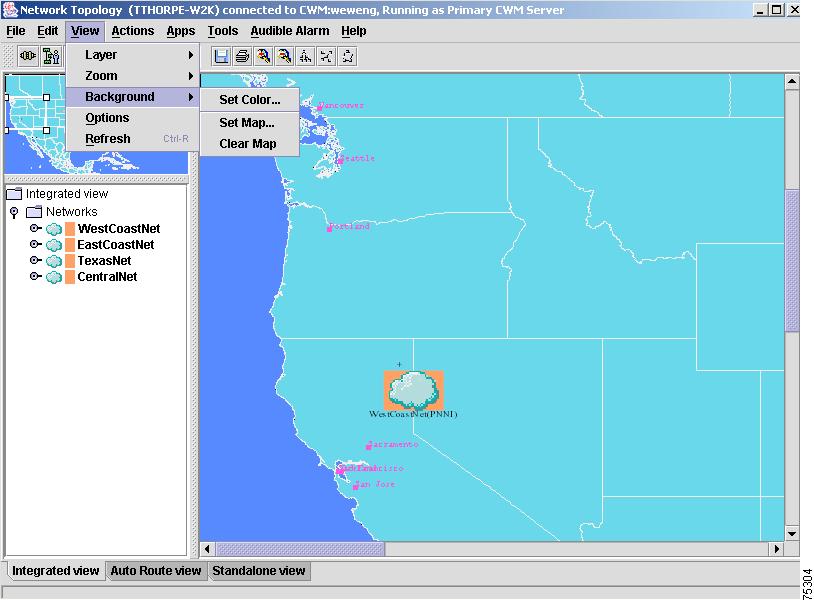Choose Clear Map from Background submenu
This screenshot has height=600, width=814.
[x=250, y=144]
